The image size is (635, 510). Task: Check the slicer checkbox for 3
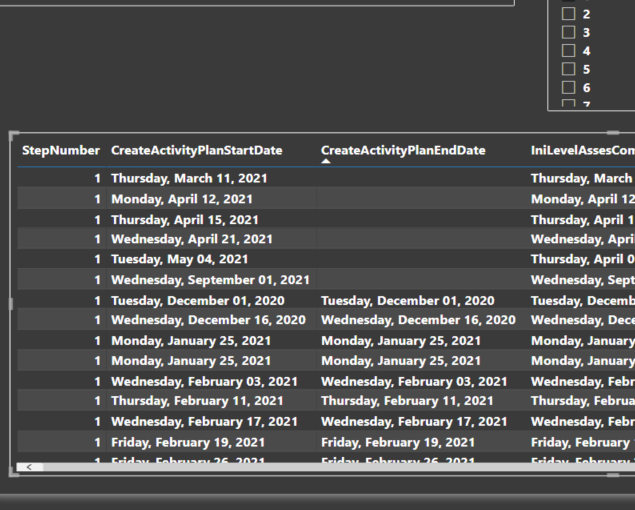pos(569,32)
